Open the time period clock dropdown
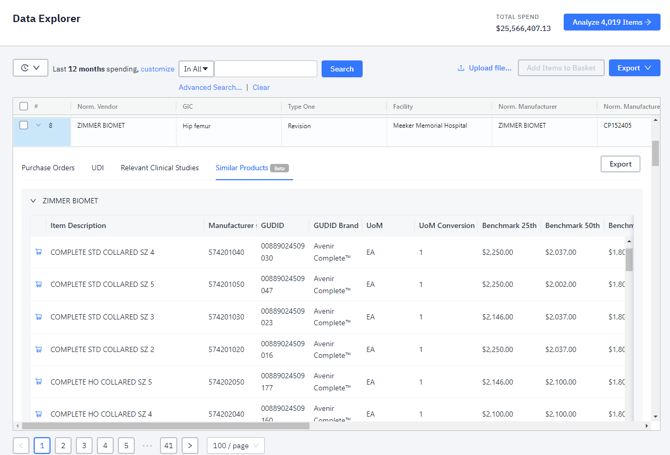The width and height of the screenshot is (670, 455). [x=29, y=68]
